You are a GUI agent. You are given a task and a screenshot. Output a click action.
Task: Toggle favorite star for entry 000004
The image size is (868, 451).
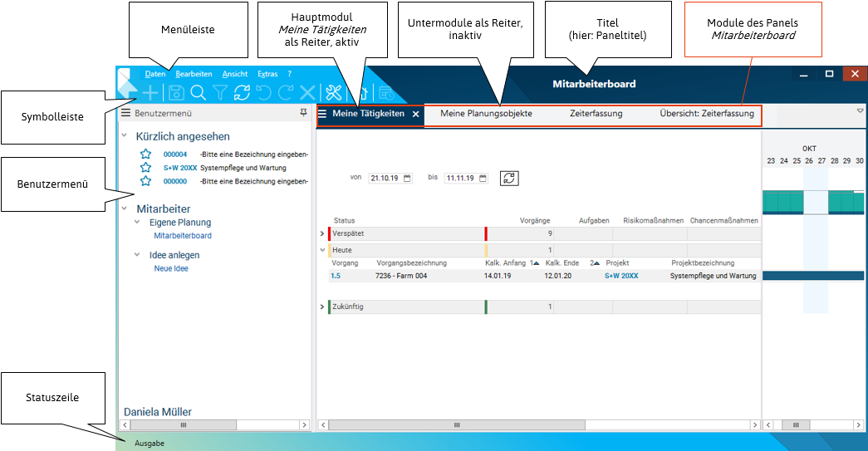point(146,154)
